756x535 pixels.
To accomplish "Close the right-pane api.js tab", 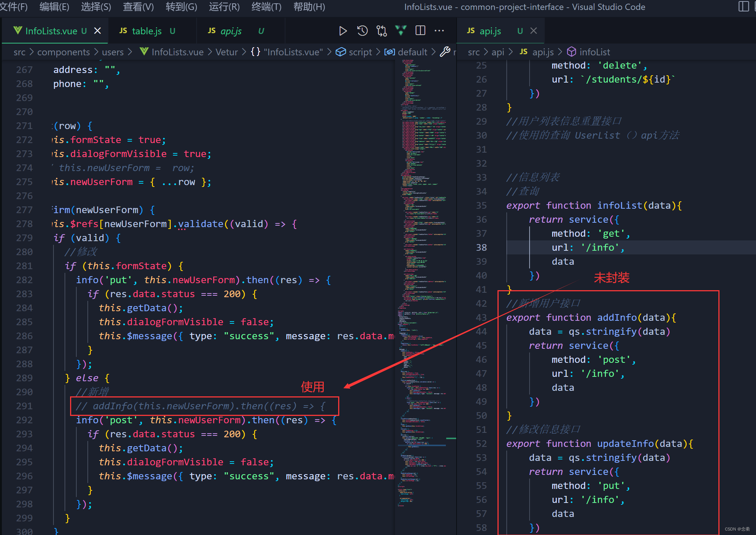I will point(533,31).
